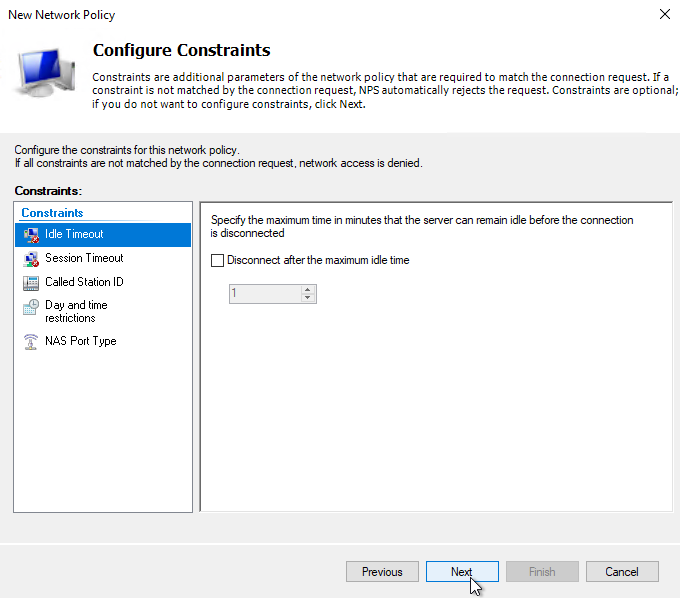
Task: Click the computer monitor icon in header
Action: click(x=45, y=72)
